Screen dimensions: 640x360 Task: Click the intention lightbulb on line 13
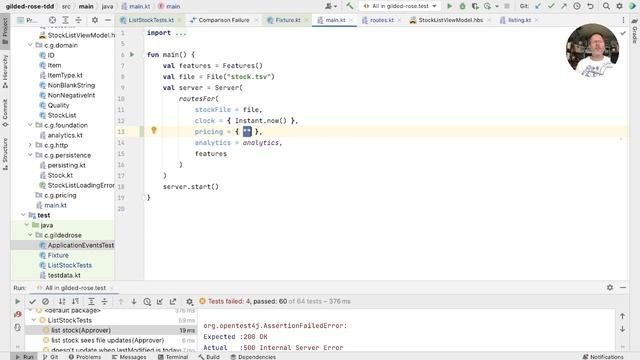(x=154, y=130)
